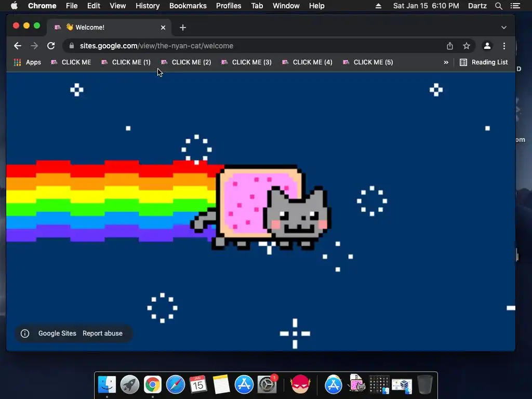Show more bookmarks via double chevron

[x=446, y=62]
